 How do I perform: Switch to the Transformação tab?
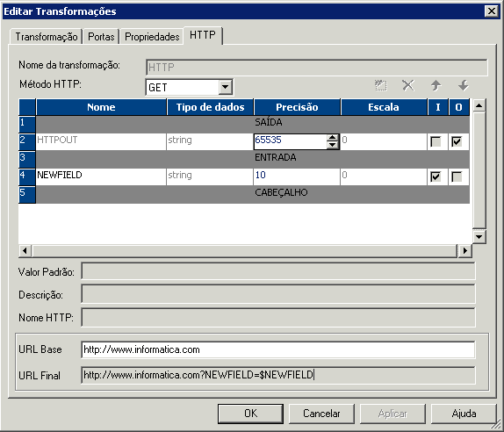pyautogui.click(x=47, y=37)
